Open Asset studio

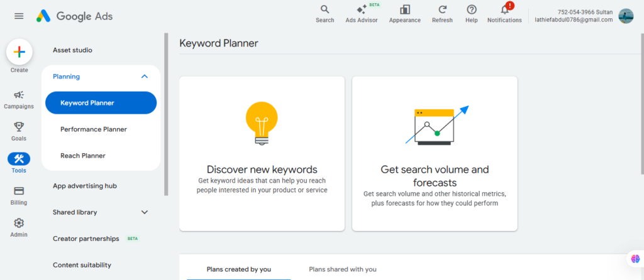point(73,50)
